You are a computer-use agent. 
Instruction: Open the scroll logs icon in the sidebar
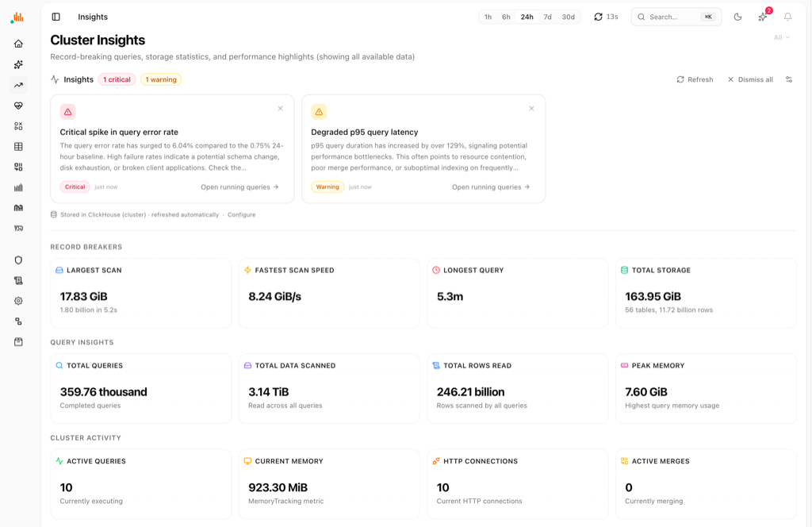point(18,280)
